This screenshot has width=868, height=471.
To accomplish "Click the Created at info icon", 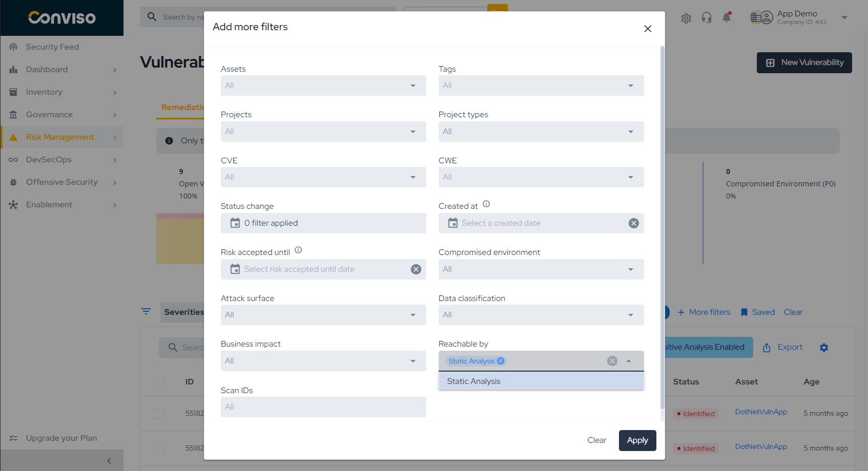I will (x=486, y=204).
